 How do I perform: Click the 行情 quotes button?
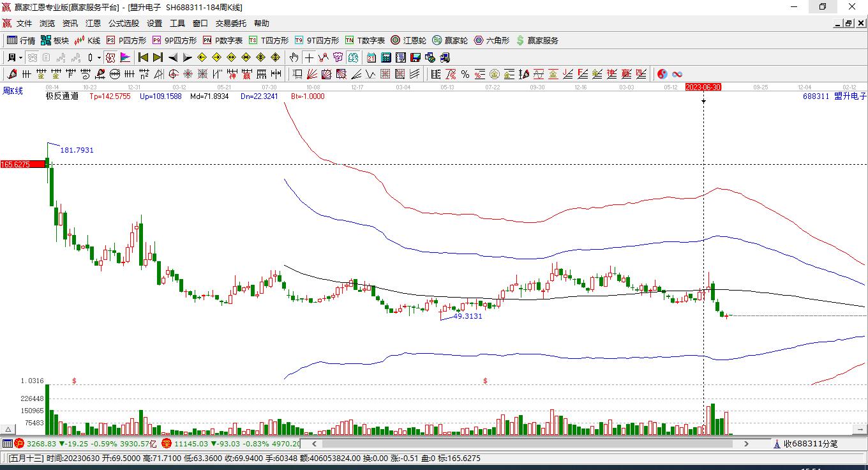[21, 40]
